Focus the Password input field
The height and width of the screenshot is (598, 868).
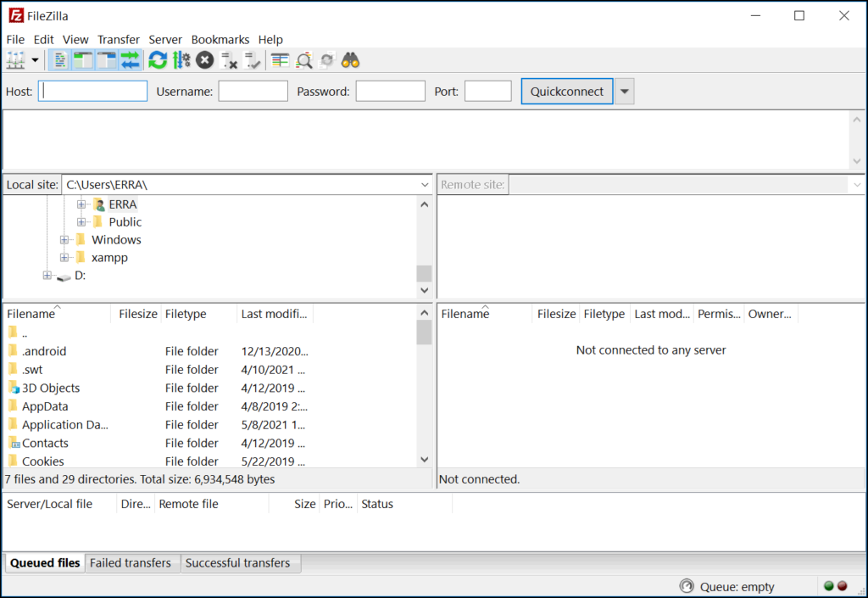click(x=390, y=92)
